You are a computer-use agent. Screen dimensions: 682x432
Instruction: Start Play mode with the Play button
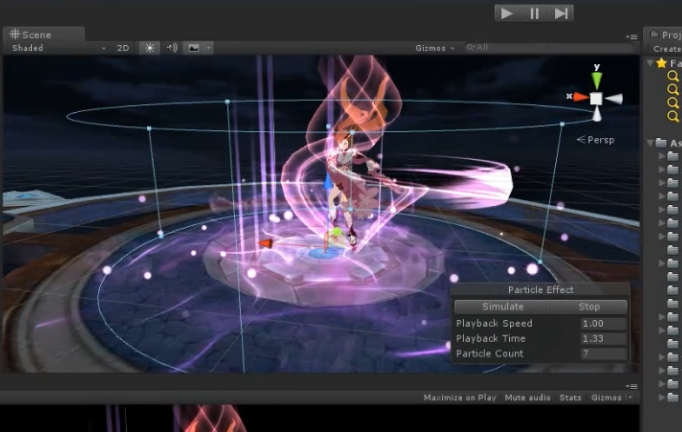pos(508,13)
